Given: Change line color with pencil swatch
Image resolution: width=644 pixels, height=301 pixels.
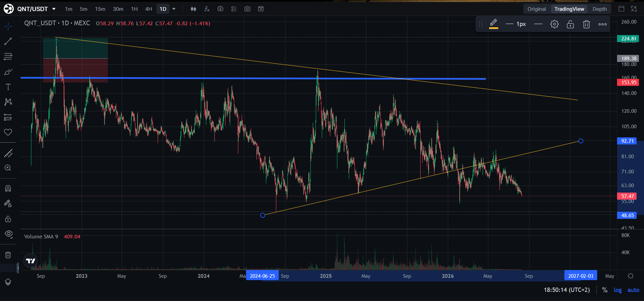Looking at the screenshot, I should pos(494,24).
